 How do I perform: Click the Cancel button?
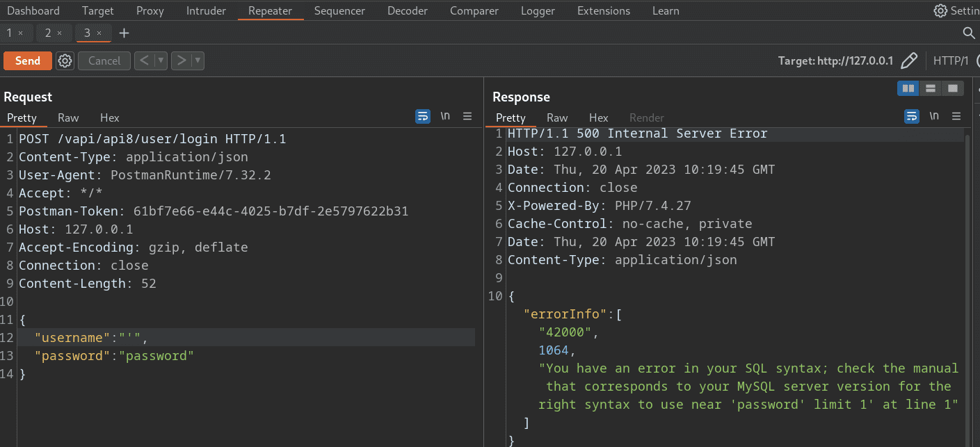click(104, 60)
